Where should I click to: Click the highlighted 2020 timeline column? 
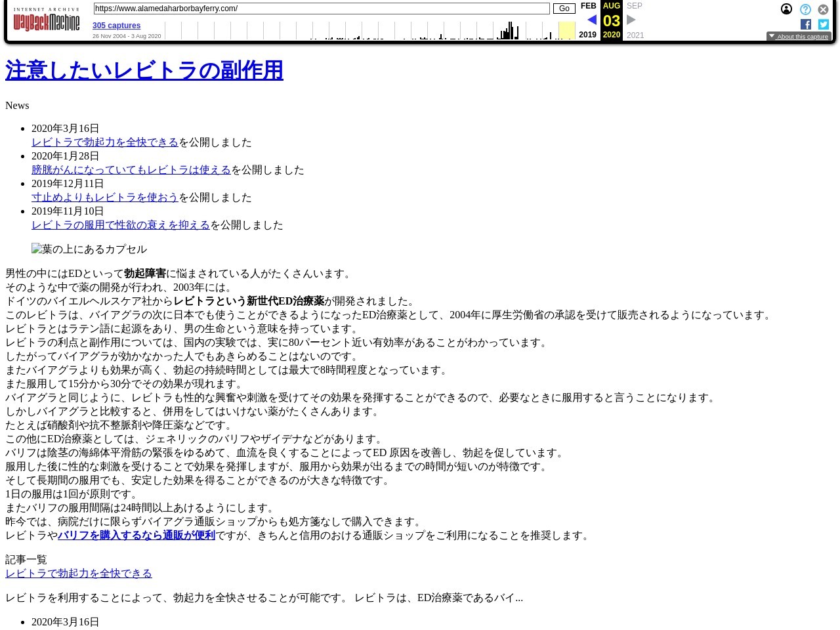(566, 30)
